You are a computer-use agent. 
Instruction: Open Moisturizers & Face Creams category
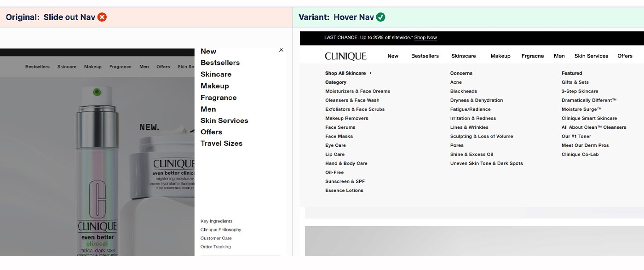[x=357, y=91]
